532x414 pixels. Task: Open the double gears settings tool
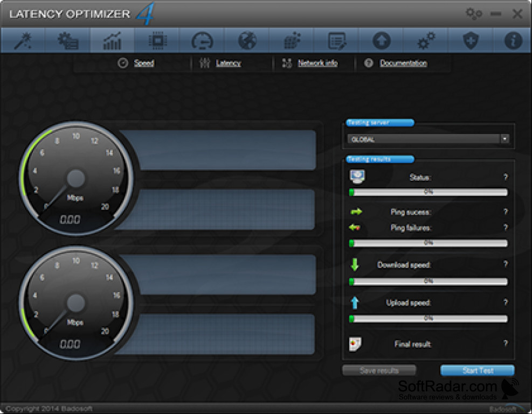[x=426, y=41]
